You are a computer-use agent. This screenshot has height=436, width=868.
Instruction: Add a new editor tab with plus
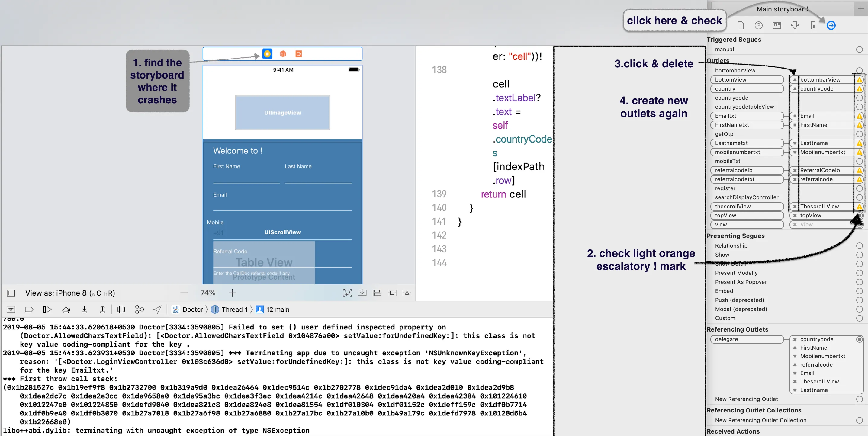pyautogui.click(x=860, y=9)
